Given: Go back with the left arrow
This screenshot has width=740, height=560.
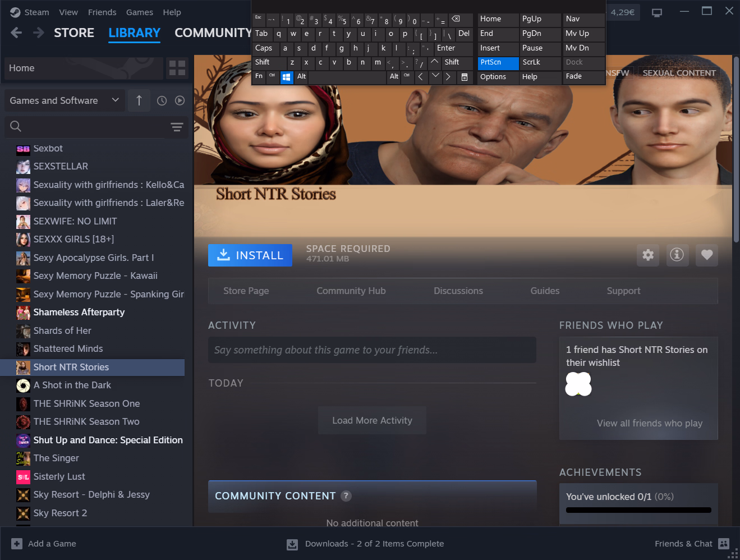Looking at the screenshot, I should [x=16, y=33].
